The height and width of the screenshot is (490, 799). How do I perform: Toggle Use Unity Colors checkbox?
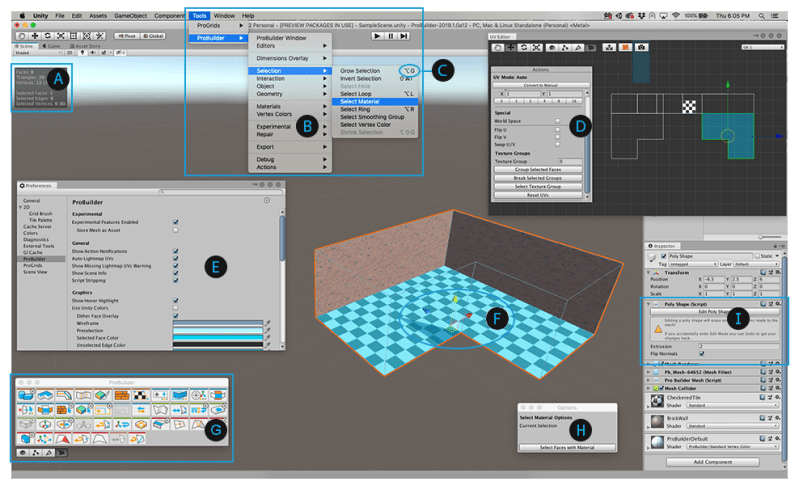(x=176, y=308)
